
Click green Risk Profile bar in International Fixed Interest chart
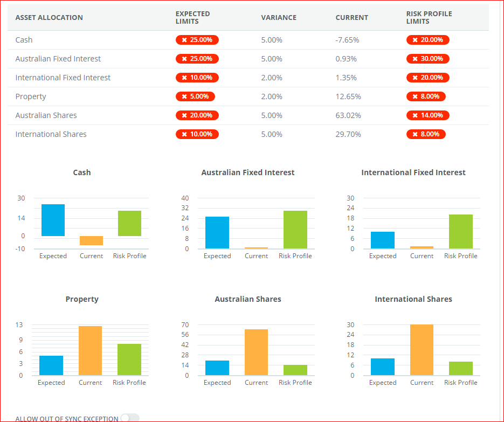pyautogui.click(x=460, y=231)
